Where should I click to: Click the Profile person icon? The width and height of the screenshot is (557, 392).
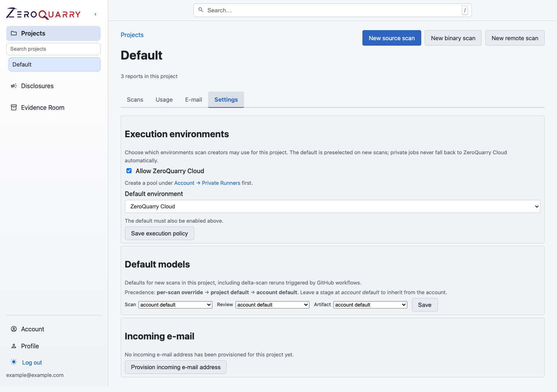pos(14,346)
